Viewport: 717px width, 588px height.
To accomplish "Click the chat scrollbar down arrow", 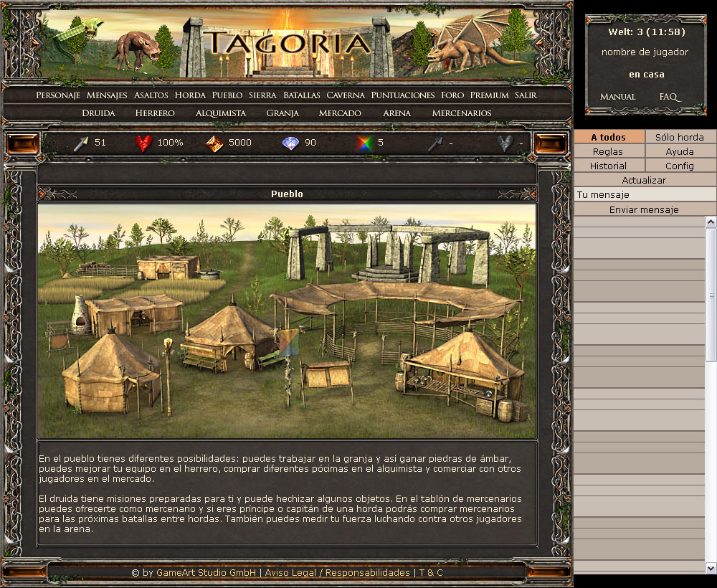I will click(711, 567).
